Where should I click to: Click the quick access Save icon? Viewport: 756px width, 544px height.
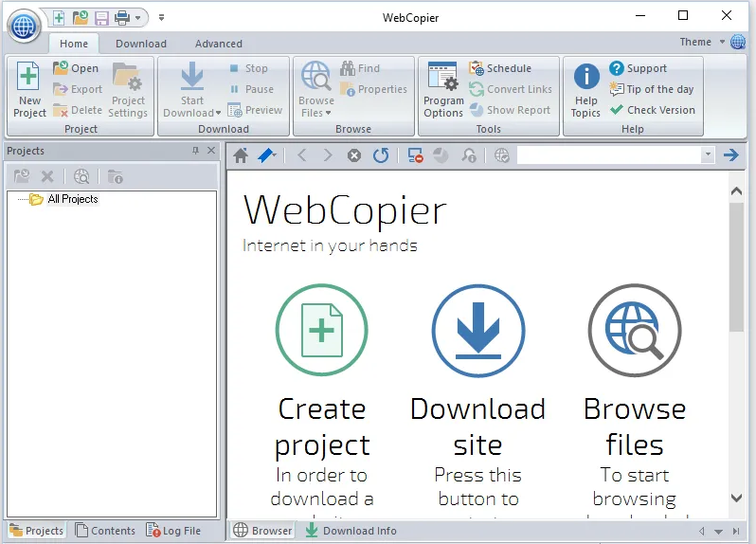click(x=101, y=18)
